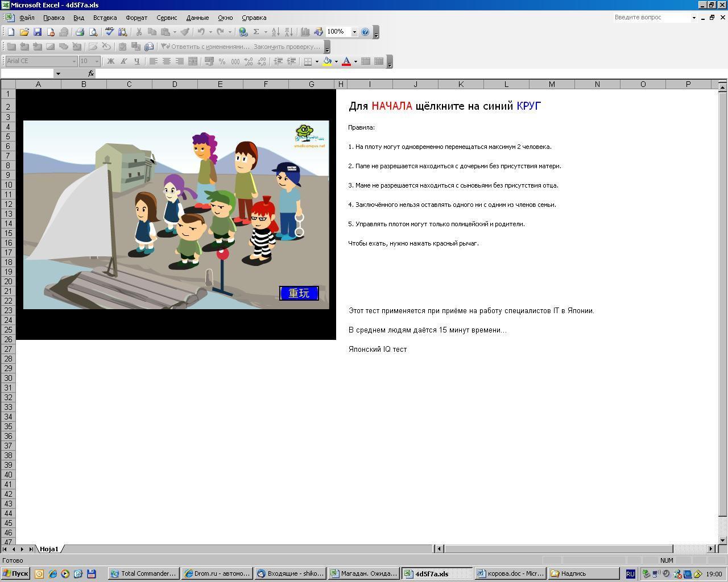Click the New workbook icon
This screenshot has width=728, height=582.
pyautogui.click(x=11, y=32)
